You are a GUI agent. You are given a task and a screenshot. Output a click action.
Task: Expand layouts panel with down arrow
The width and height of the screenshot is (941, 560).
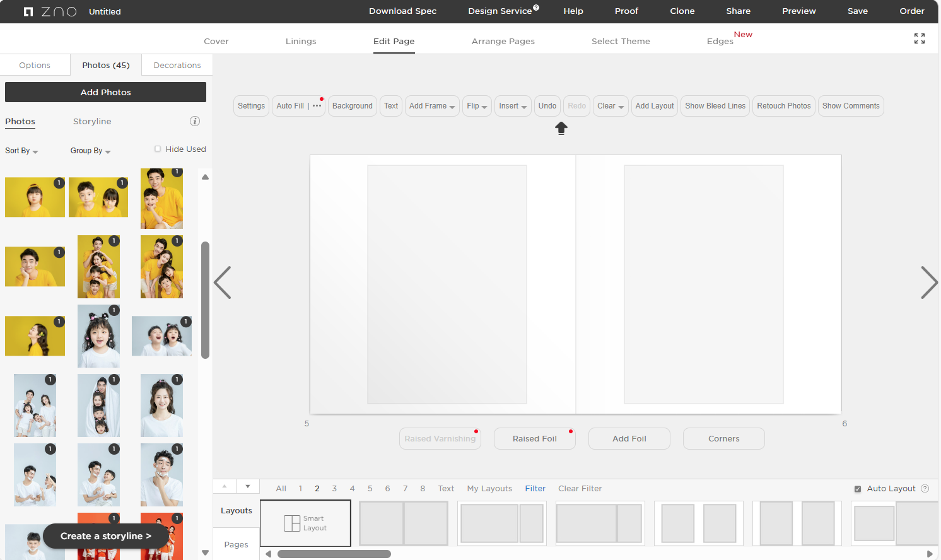click(x=248, y=486)
